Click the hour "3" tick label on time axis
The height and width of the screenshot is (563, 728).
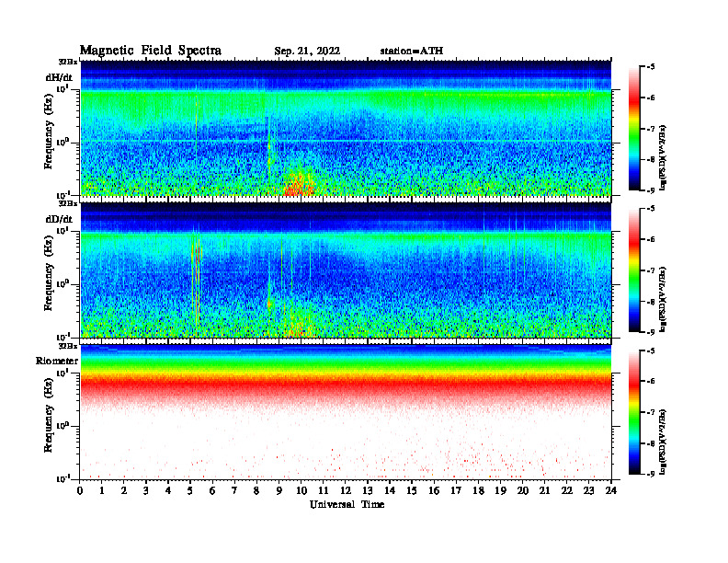click(x=146, y=491)
